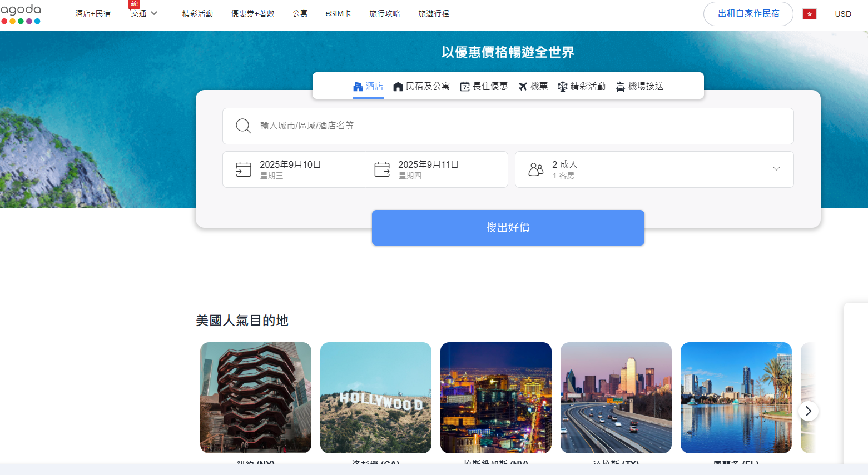Click the Agoda logo

[21, 14]
